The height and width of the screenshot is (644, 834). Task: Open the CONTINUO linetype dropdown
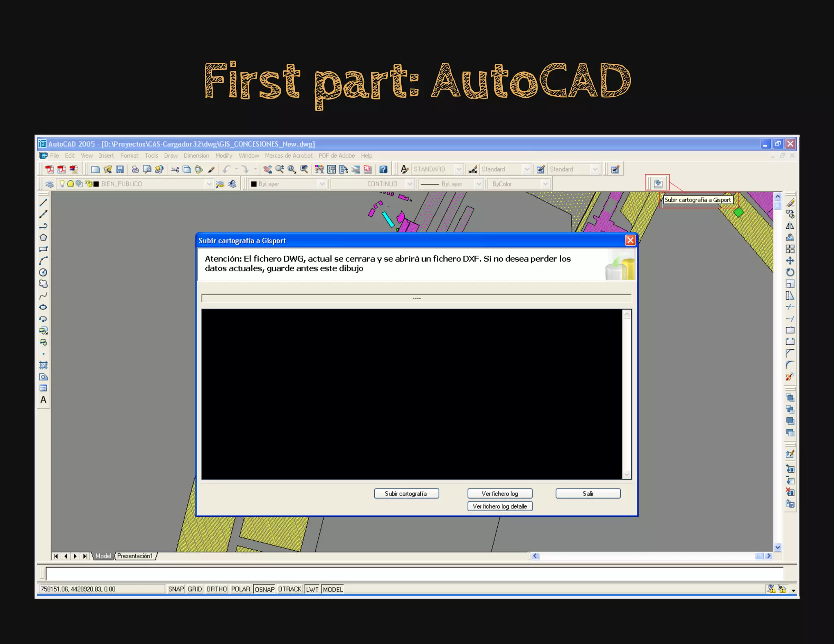(410, 184)
